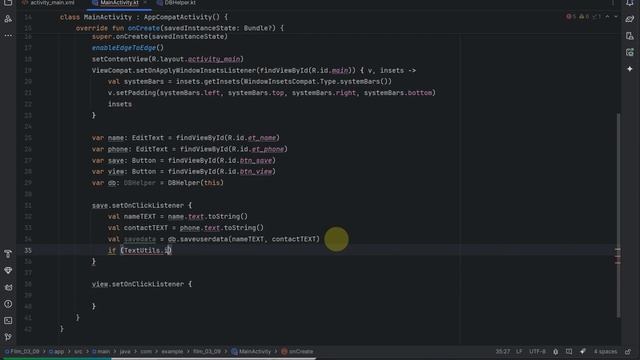Image resolution: width=640 pixels, height=360 pixels.
Task: Click 'saveuserdata' method call
Action: point(204,239)
